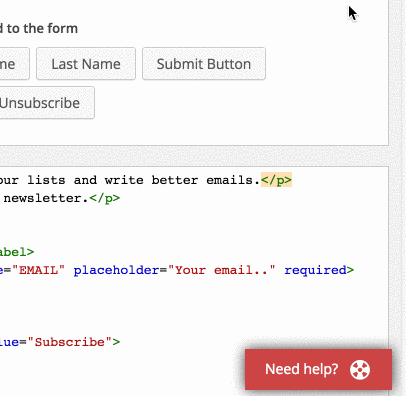Click the required attribute in the code
406x396 pixels.
(315, 270)
